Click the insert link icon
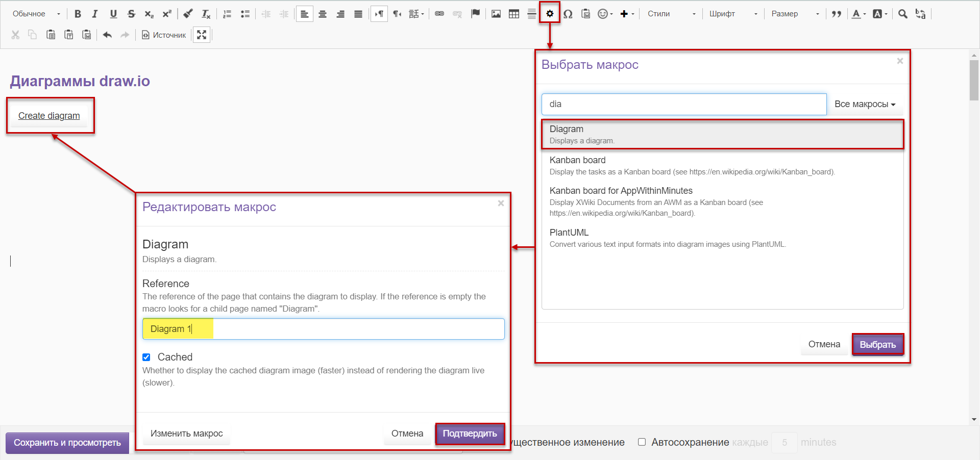The height and width of the screenshot is (460, 980). (x=439, y=14)
